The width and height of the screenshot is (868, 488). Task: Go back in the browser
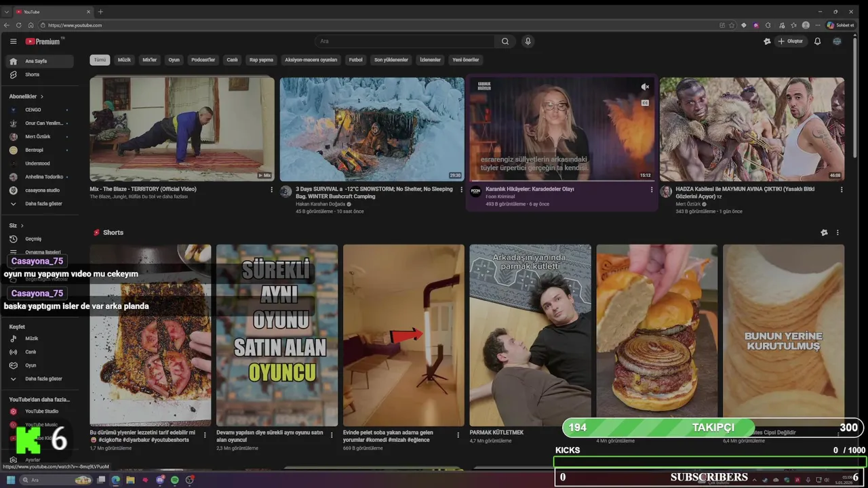7,25
